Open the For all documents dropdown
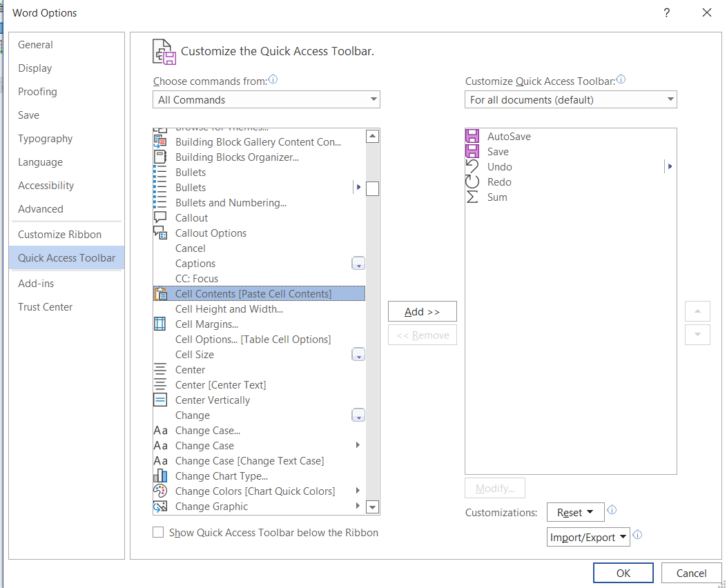727x588 pixels. [571, 99]
